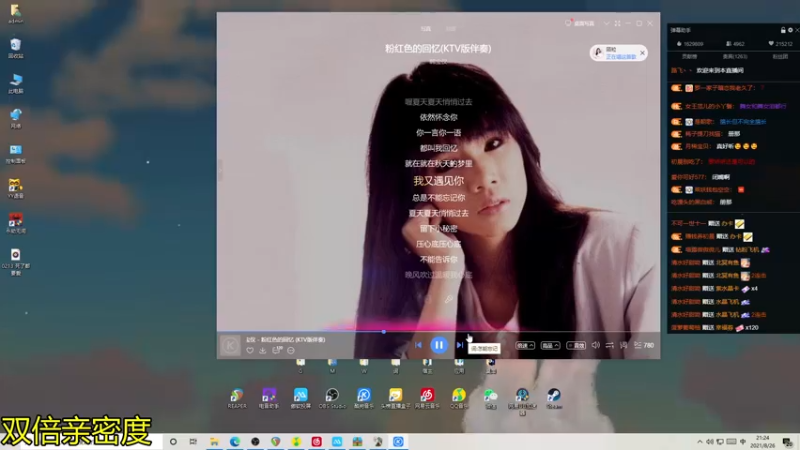Open the blue screen-casting app shortcut
The image size is (800, 450).
pyautogui.click(x=301, y=398)
